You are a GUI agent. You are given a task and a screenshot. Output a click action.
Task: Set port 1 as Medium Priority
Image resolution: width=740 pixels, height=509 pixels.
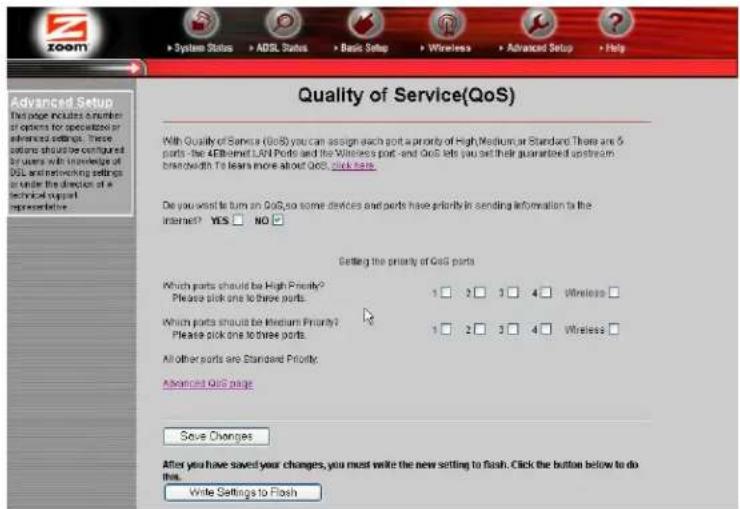coord(446,329)
